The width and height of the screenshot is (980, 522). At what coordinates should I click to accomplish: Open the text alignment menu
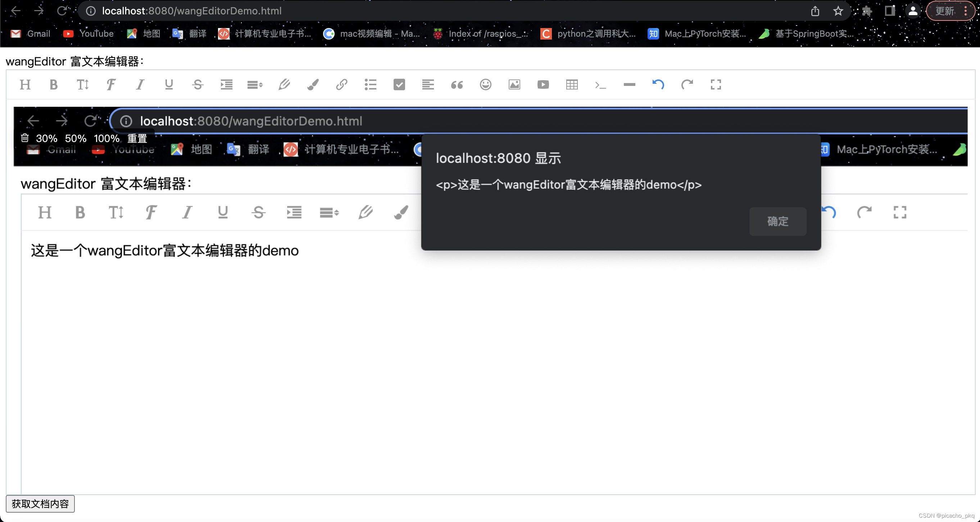[428, 84]
